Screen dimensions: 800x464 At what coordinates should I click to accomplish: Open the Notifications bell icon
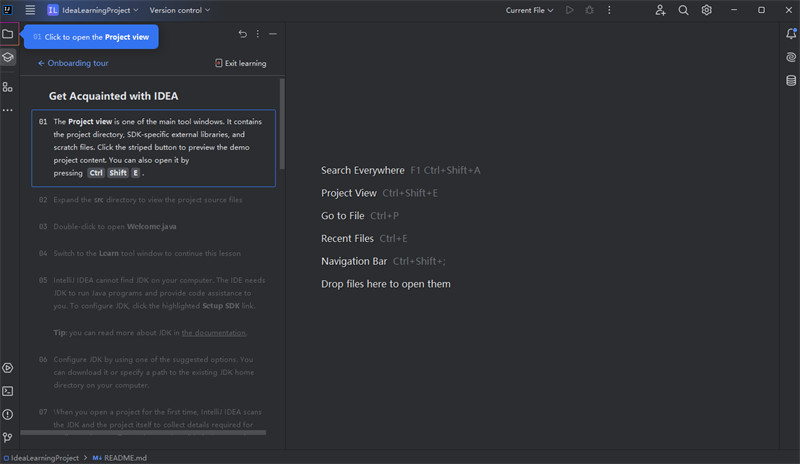791,34
